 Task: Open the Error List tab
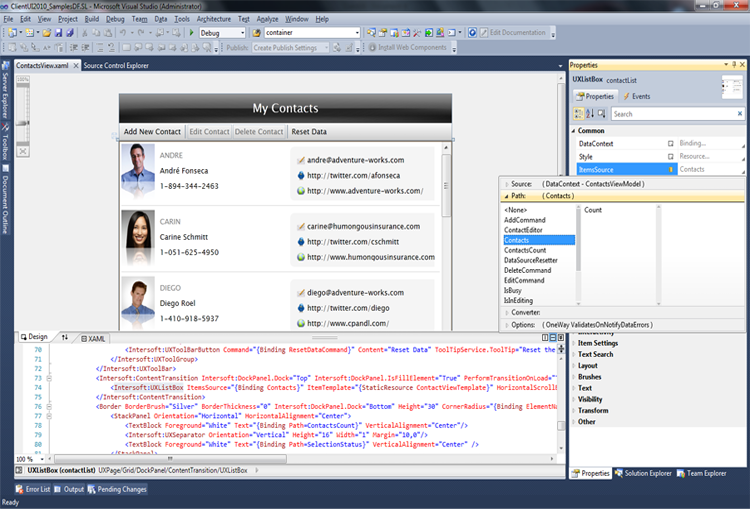tap(33, 489)
